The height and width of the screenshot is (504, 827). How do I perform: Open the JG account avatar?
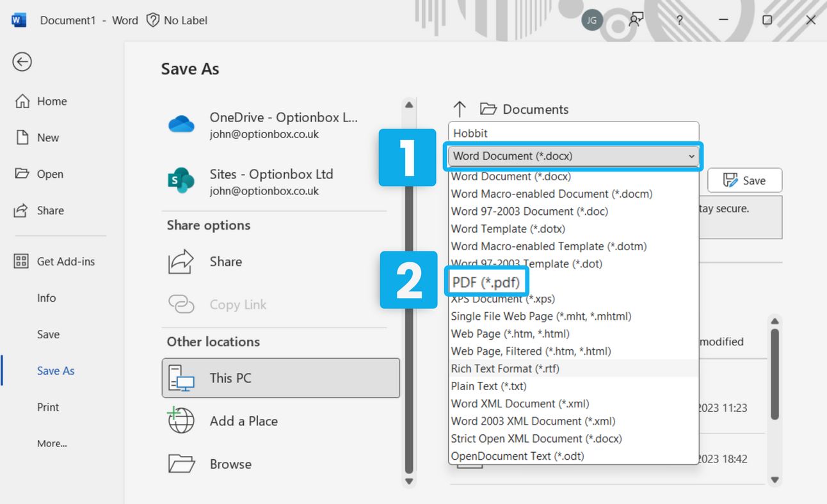point(592,20)
